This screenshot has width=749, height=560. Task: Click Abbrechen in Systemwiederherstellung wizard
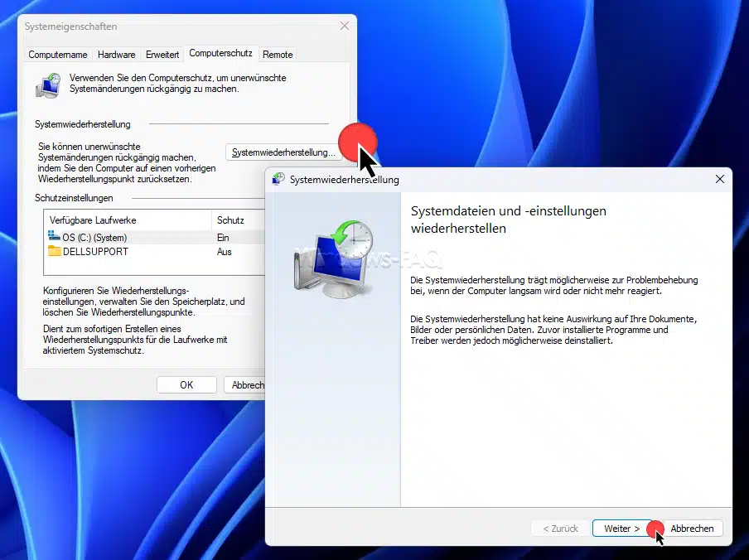692,528
